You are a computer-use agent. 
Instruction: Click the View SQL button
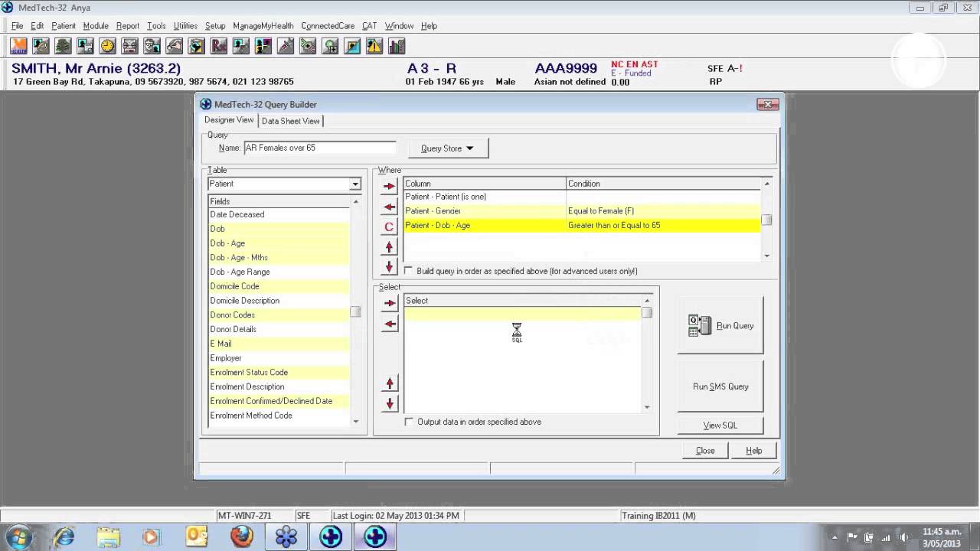720,425
